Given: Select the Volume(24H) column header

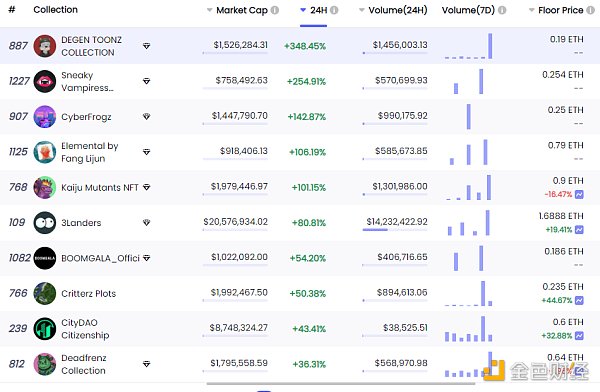Looking at the screenshot, I should (x=398, y=10).
